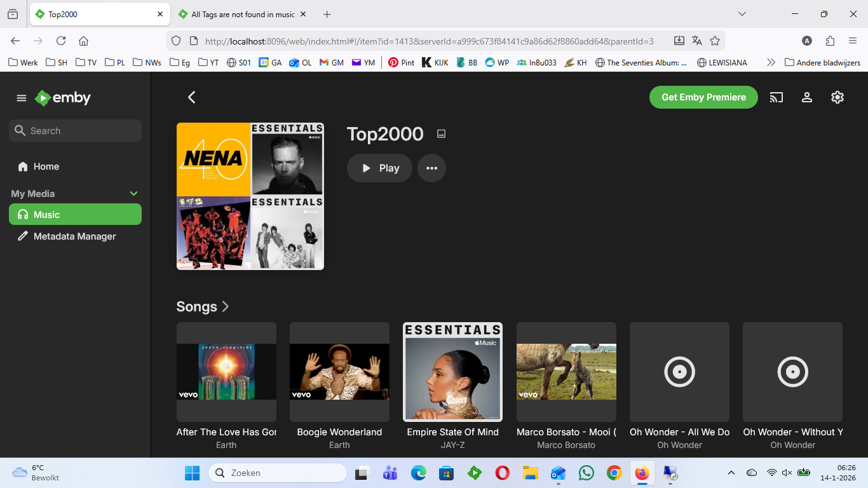Open the Werk bookmarks folder
Screen dimensions: 868x488
coord(23,62)
